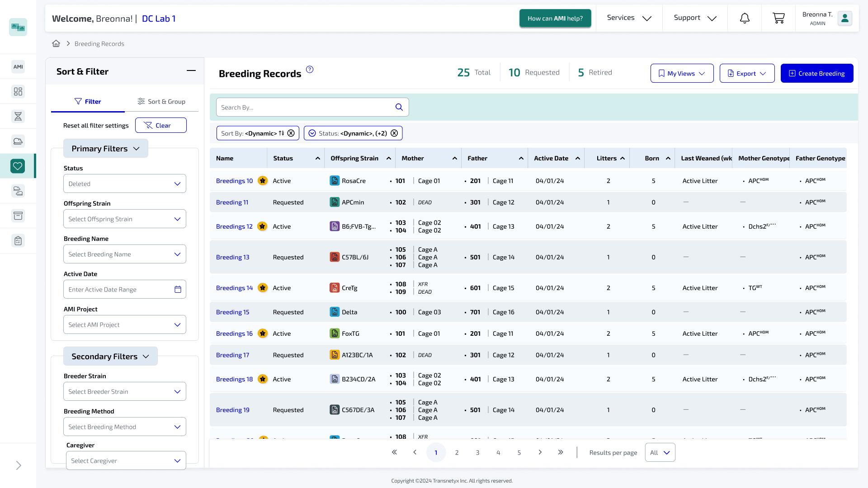Viewport: 868px width, 488px height.
Task: Open the Results per page dropdown
Action: (x=660, y=452)
